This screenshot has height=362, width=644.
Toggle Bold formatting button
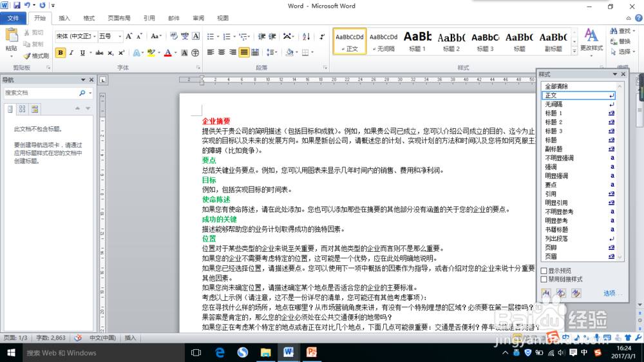61,53
